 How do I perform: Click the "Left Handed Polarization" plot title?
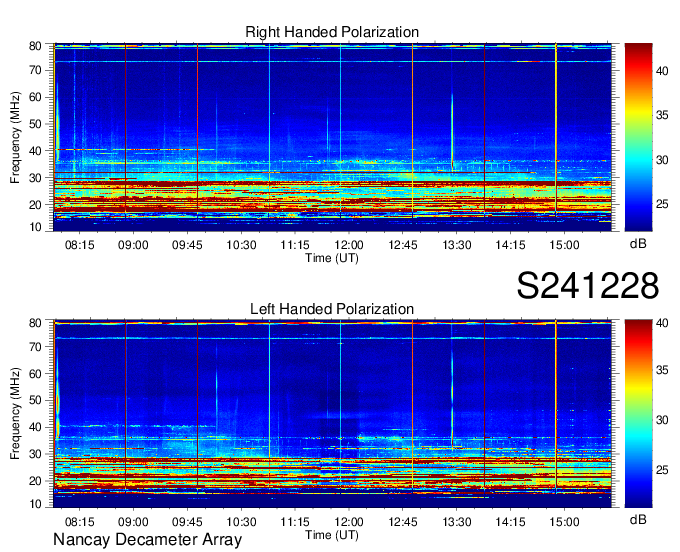pos(332,309)
